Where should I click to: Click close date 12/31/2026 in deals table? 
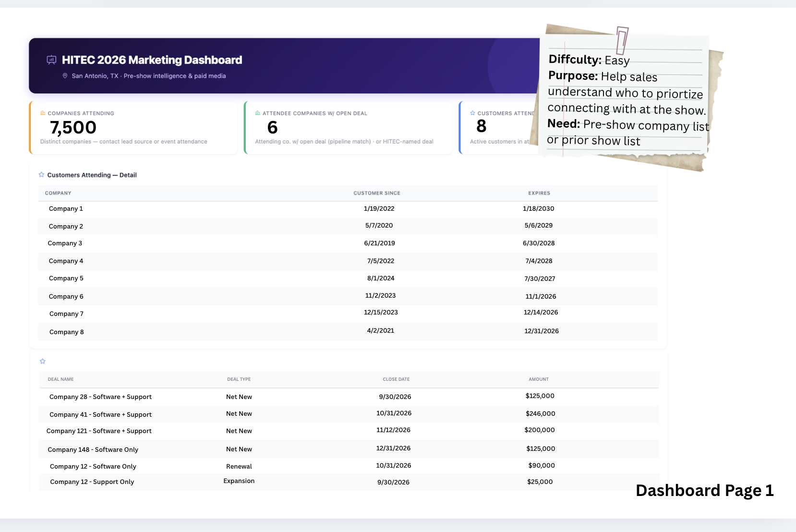tap(394, 448)
